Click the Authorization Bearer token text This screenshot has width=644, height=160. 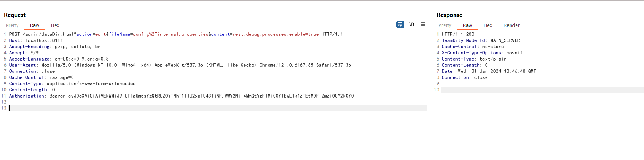[211, 96]
